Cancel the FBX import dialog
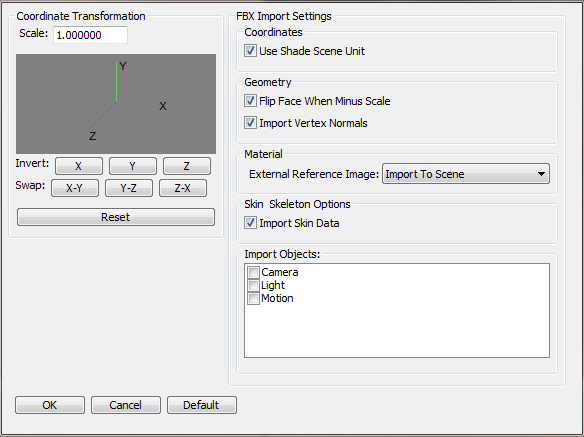Viewport: 584px width, 437px height. [x=126, y=405]
